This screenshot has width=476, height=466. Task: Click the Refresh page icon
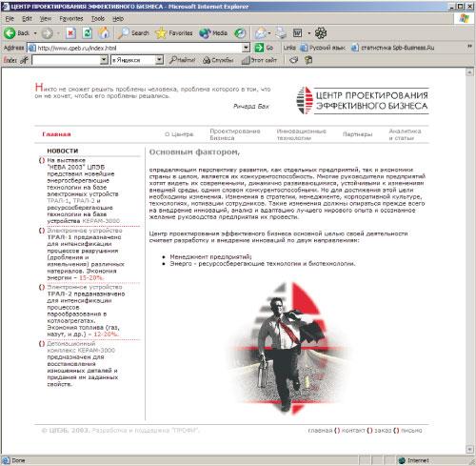[88, 33]
